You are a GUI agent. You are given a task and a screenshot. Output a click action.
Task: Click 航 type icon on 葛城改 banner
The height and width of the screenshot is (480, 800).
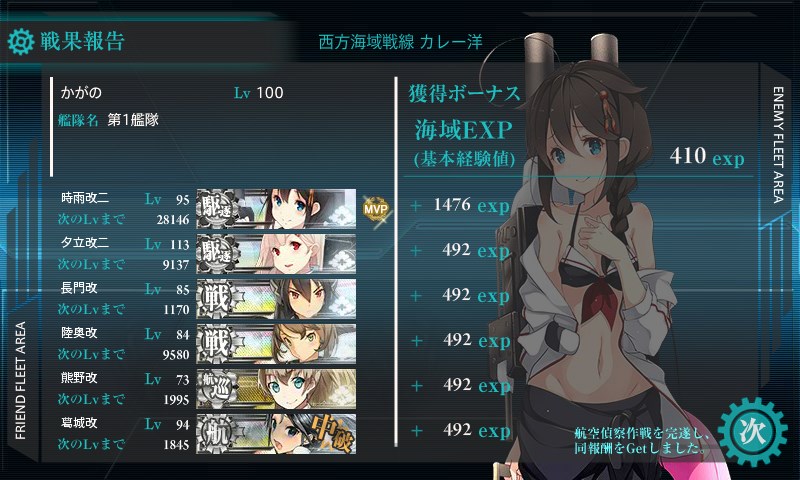pyautogui.click(x=217, y=434)
